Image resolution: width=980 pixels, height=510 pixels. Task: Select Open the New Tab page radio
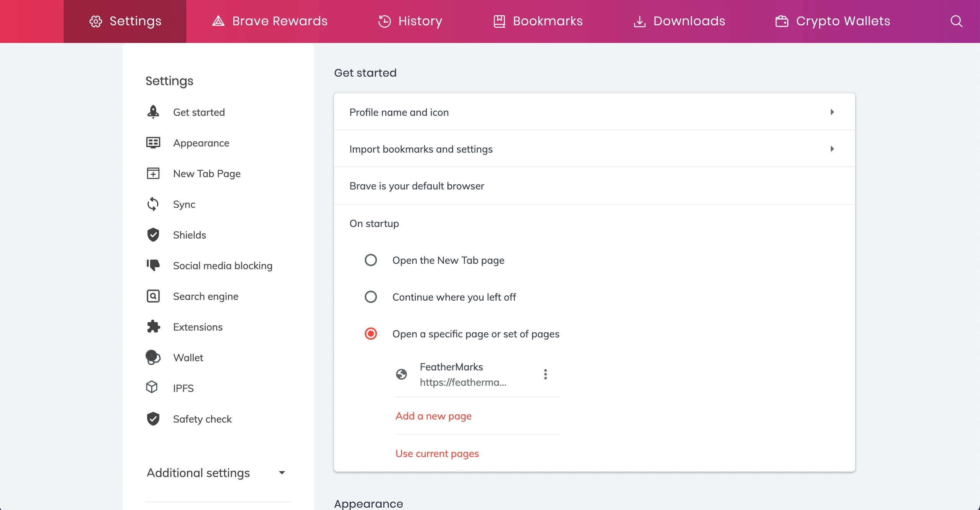(370, 260)
